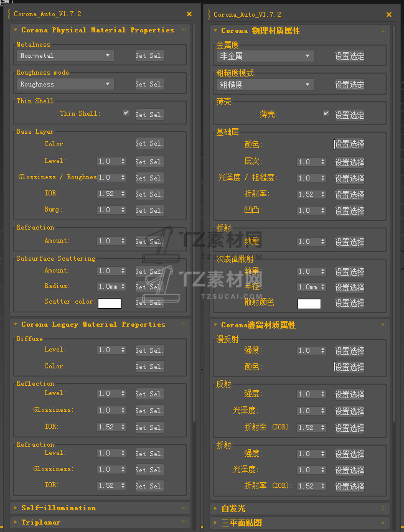Screen dimensions: 404x532
Task: Click 设置选择 for 基础层 颜色
Action: pos(350,144)
